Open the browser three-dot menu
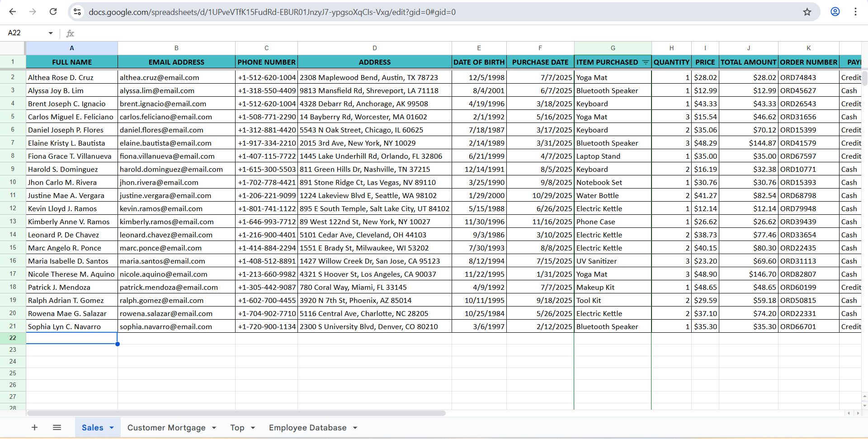 coord(855,12)
